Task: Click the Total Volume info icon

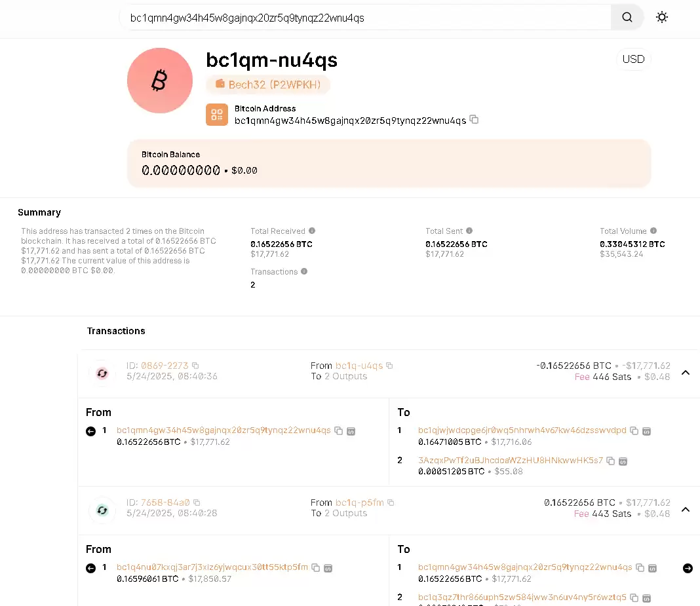Action: coord(653,231)
